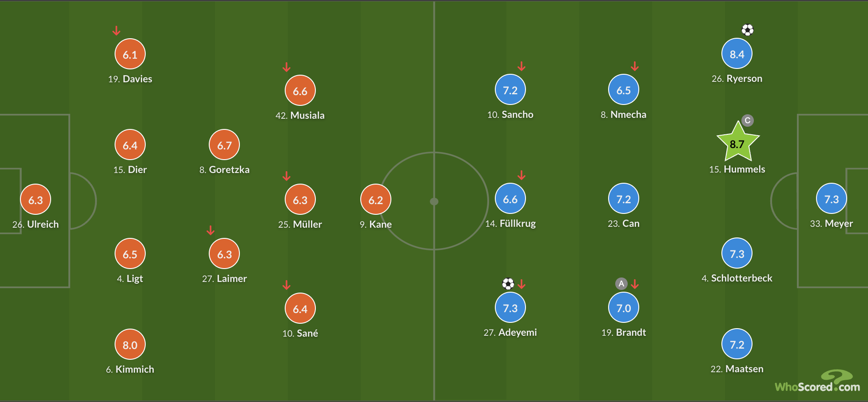Click the player name Schlotterbeck
This screenshot has width=868, height=402.
pos(742,278)
